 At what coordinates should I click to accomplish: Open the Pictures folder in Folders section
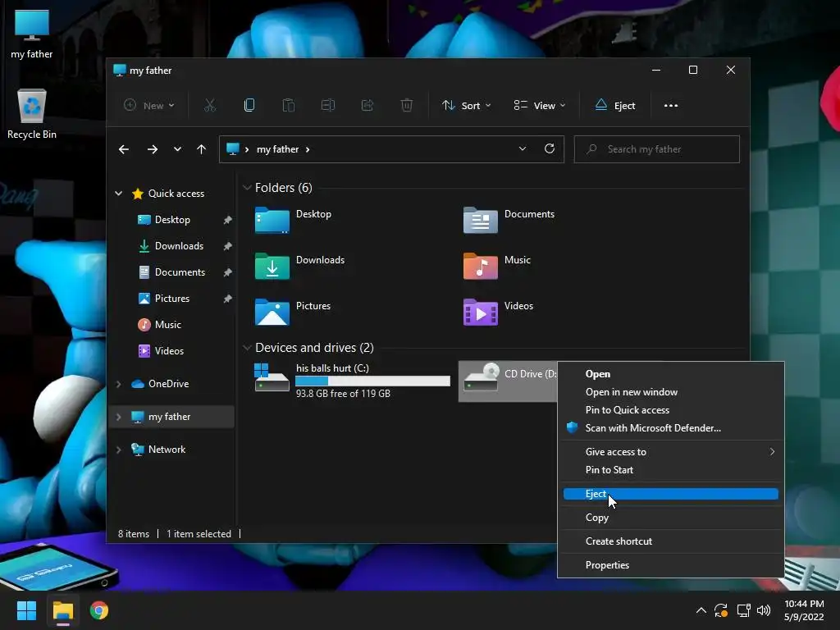tap(272, 312)
